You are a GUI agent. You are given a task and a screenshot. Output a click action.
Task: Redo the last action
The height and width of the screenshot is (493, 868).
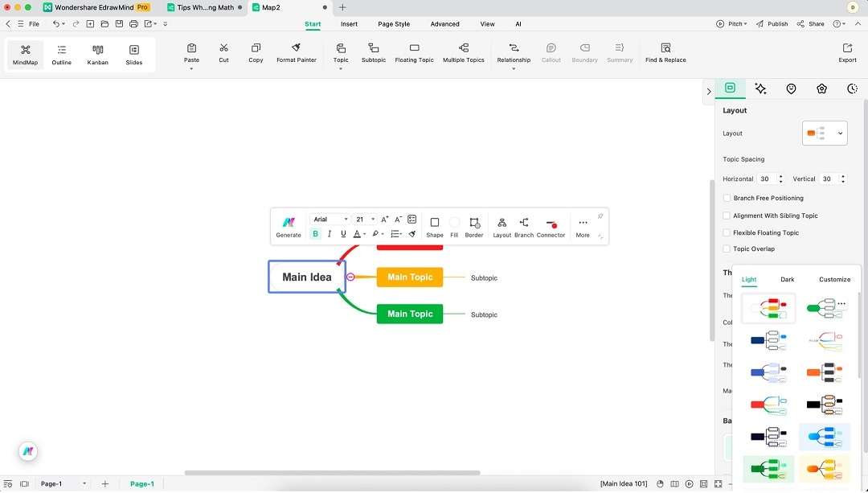[76, 24]
